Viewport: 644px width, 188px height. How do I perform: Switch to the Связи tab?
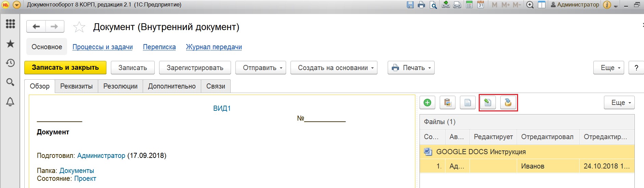click(216, 86)
